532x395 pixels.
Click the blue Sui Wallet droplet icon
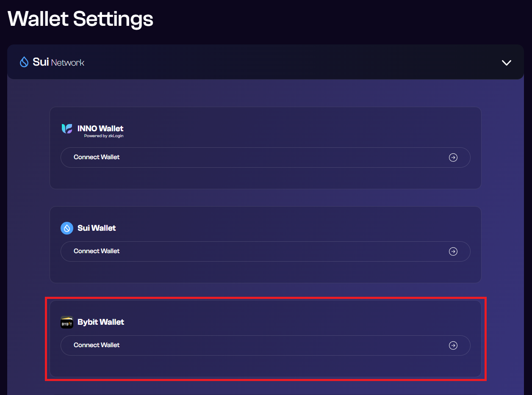point(67,228)
